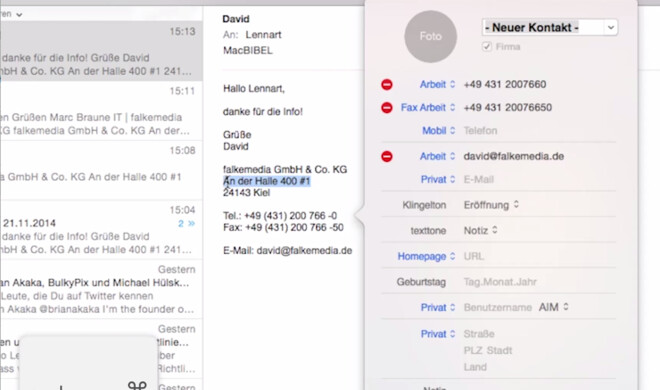Click the Telefon field next to Mobil
Screen dimensions: 660x390
pos(480,131)
